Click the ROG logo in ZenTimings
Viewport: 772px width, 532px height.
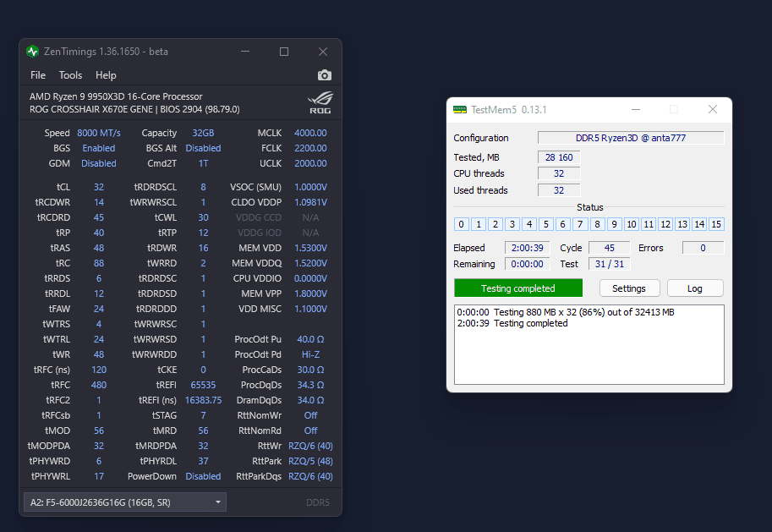coord(320,102)
